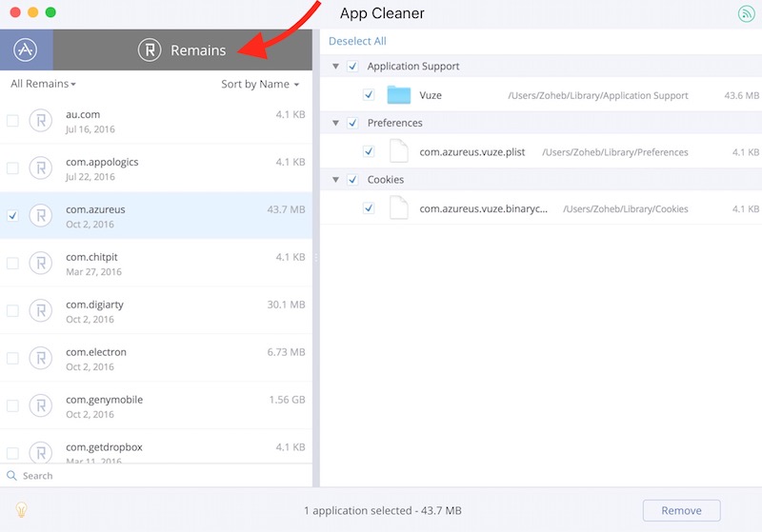The width and height of the screenshot is (762, 532).
Task: Click the Deselect All link
Action: click(357, 41)
